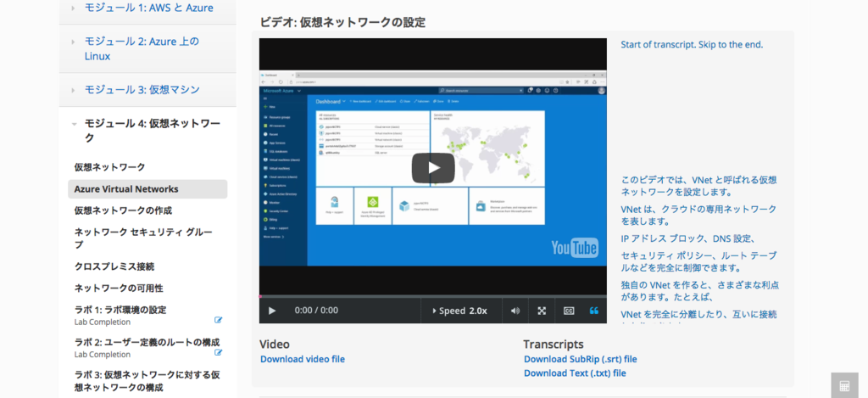Expand モジュール 1: AWS と Azure

pos(147,8)
